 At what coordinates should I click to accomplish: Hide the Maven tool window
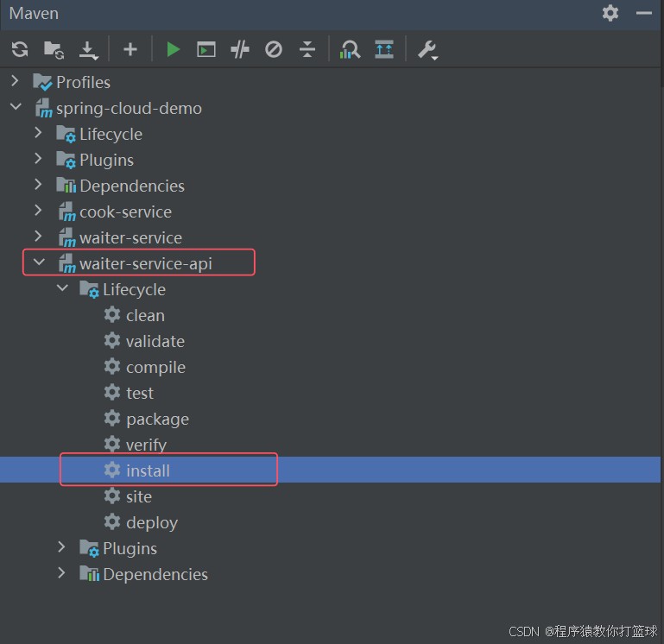coord(643,13)
